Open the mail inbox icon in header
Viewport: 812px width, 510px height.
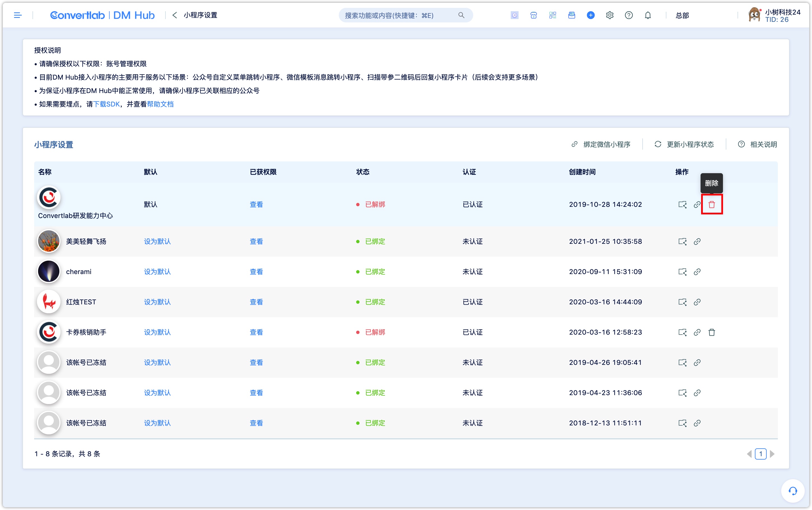click(x=572, y=15)
